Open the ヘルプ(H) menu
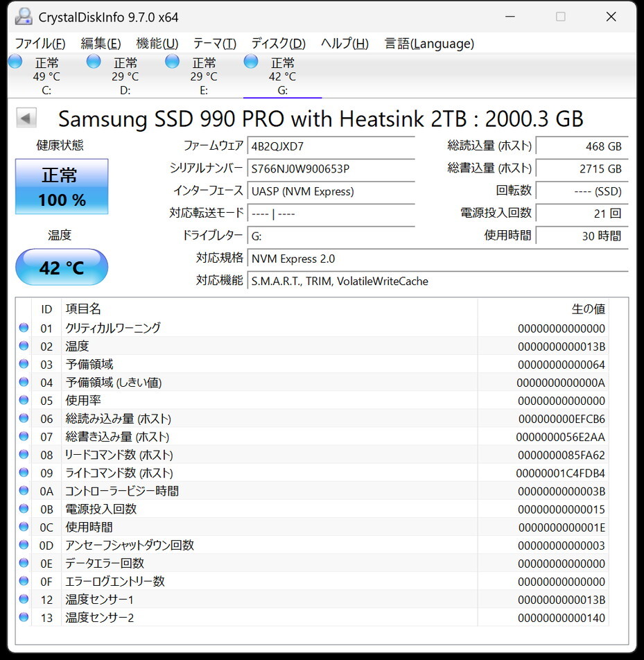This screenshot has height=660, width=644. pyautogui.click(x=345, y=44)
